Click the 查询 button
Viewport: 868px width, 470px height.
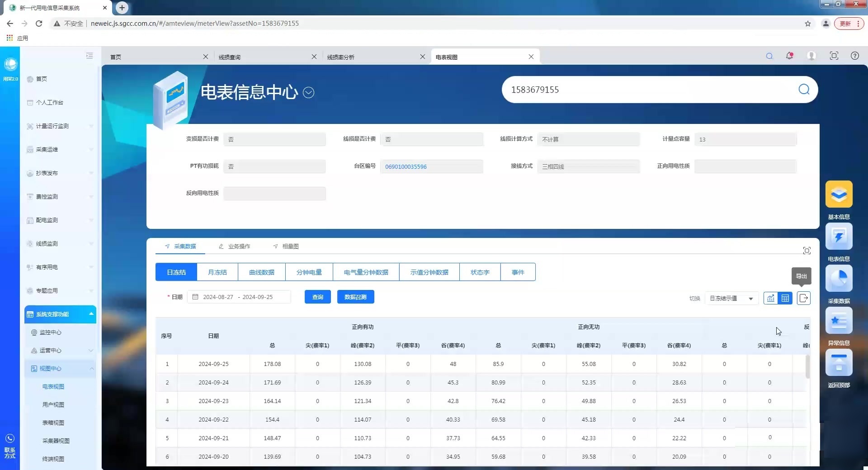317,297
